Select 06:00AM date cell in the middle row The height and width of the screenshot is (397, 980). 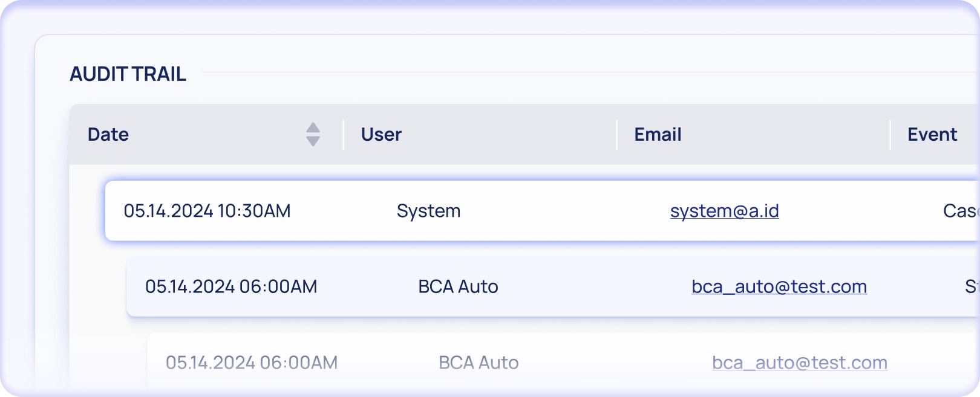click(x=231, y=286)
